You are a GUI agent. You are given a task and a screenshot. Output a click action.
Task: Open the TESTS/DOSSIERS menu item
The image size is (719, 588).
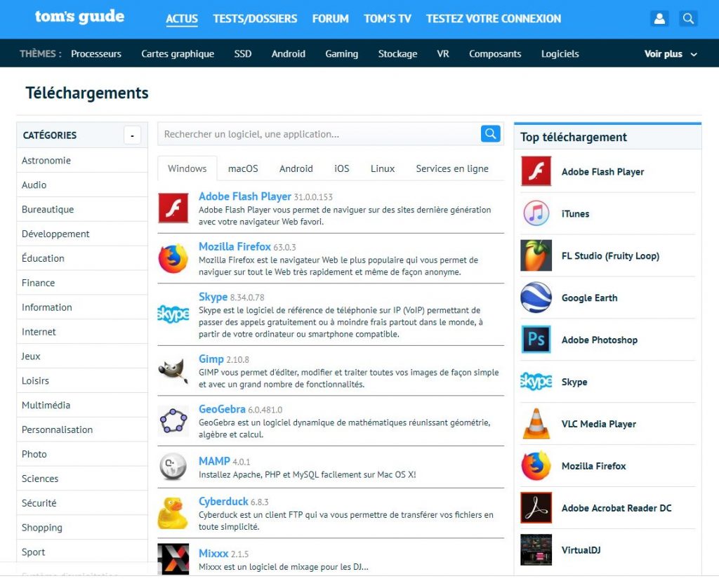pyautogui.click(x=255, y=19)
